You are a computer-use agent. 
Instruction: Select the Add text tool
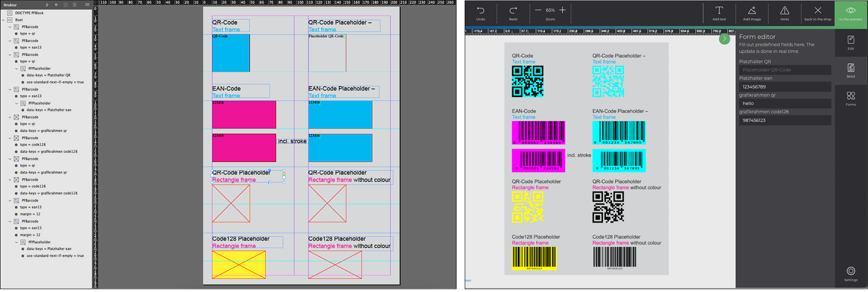coord(719,11)
